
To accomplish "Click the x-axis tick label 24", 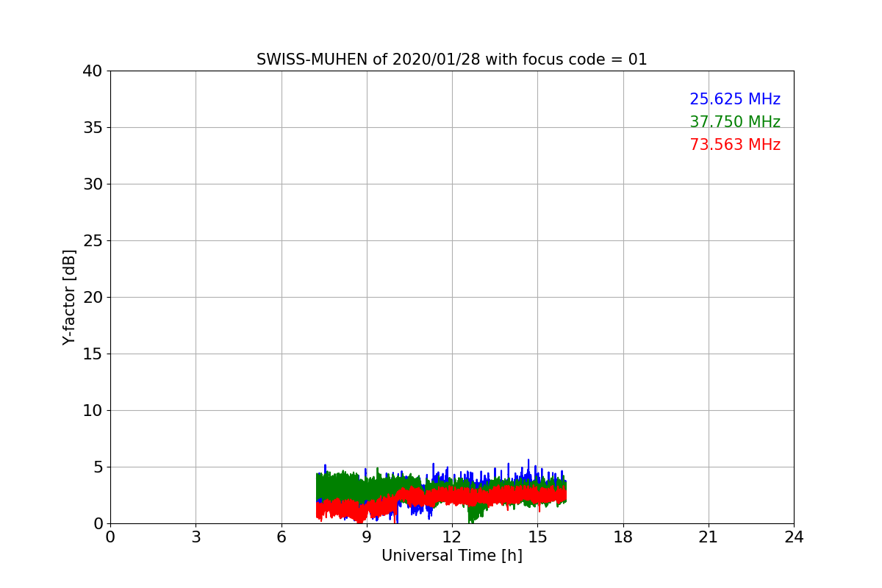I will pos(794,537).
